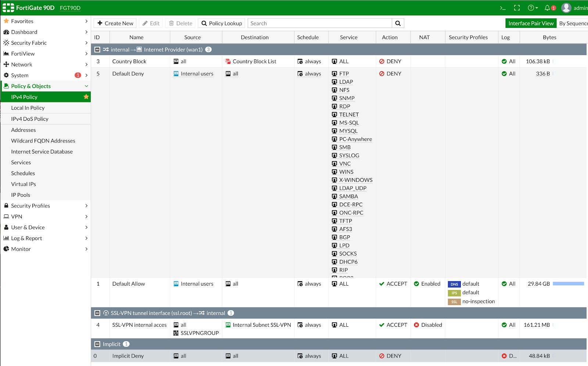The height and width of the screenshot is (366, 588).
Task: Expand the VPN menu chevron
Action: 86,217
